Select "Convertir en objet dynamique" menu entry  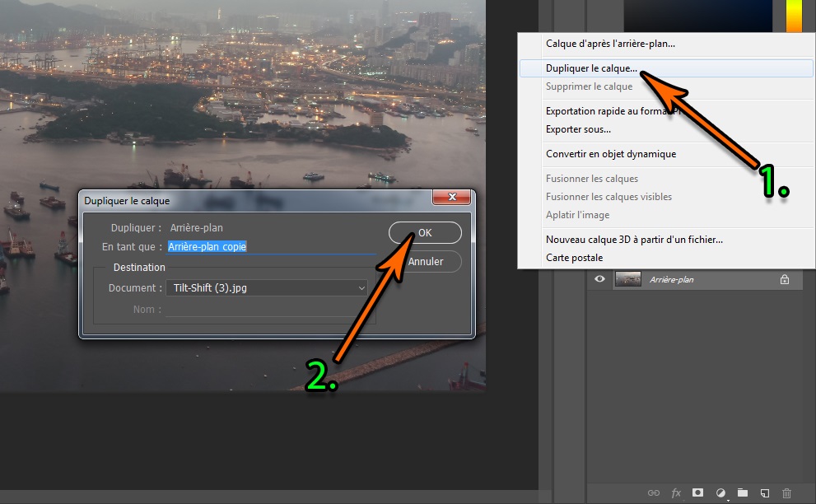[610, 154]
